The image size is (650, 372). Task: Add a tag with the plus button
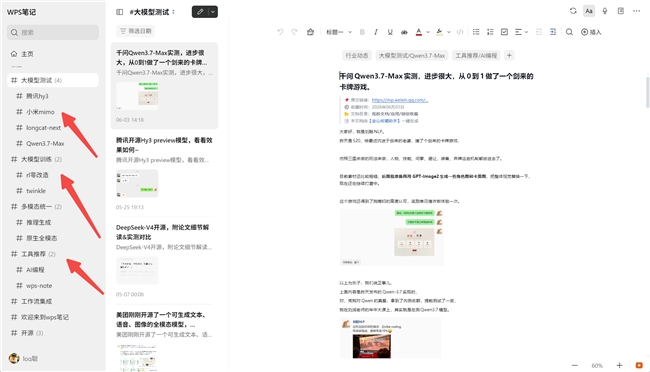(x=509, y=56)
